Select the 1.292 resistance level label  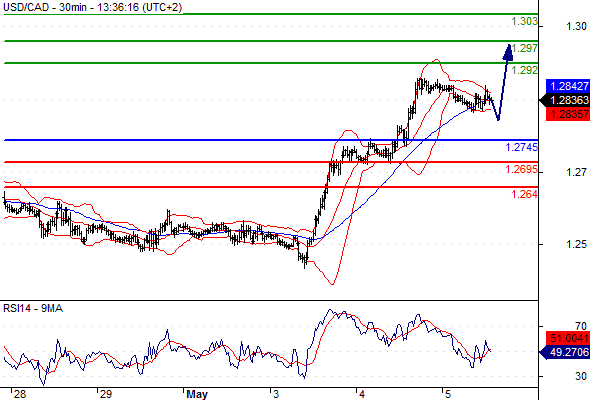tap(525, 70)
